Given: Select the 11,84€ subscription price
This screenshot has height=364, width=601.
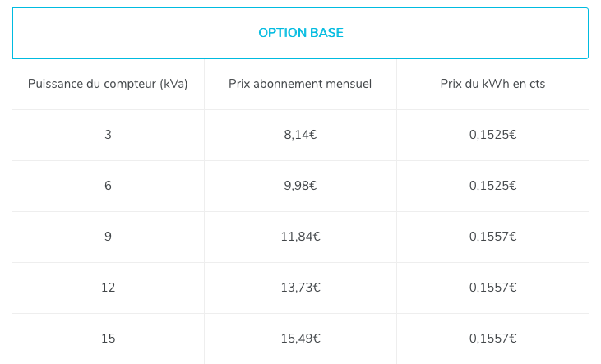Looking at the screenshot, I should coord(301,237).
